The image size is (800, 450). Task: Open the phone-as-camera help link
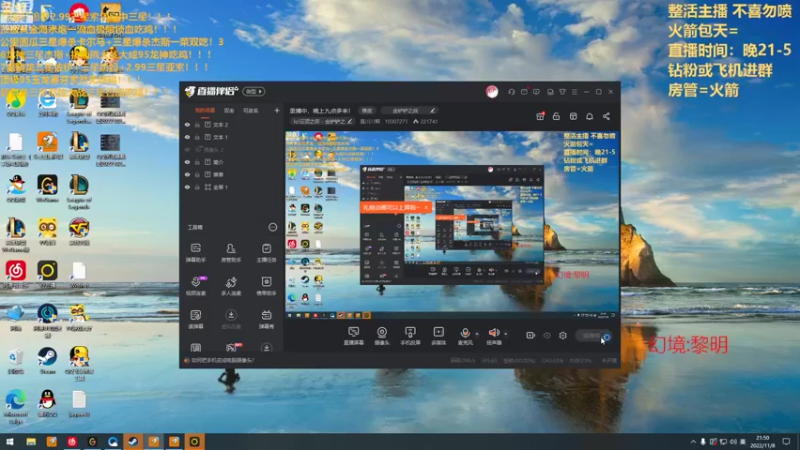pos(223,360)
